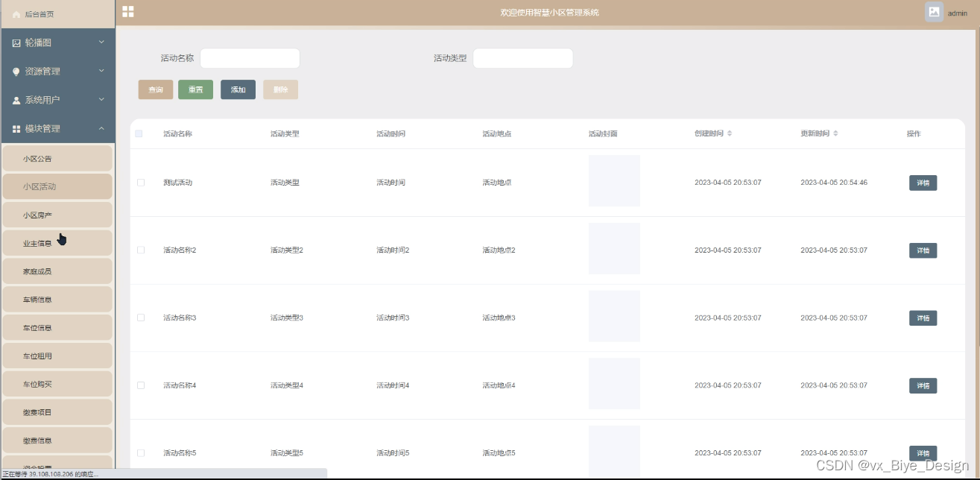
Task: Expand the 资源管理 menu chevron
Action: (101, 71)
